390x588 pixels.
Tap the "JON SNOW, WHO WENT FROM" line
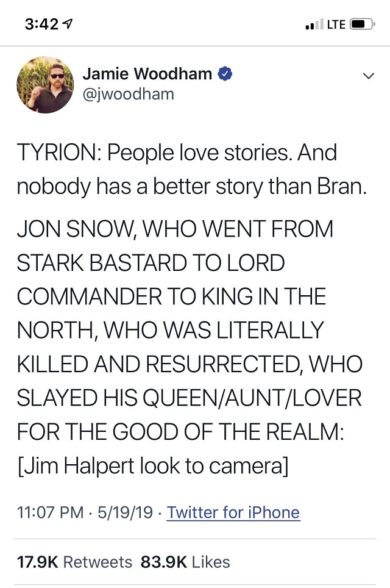(175, 230)
